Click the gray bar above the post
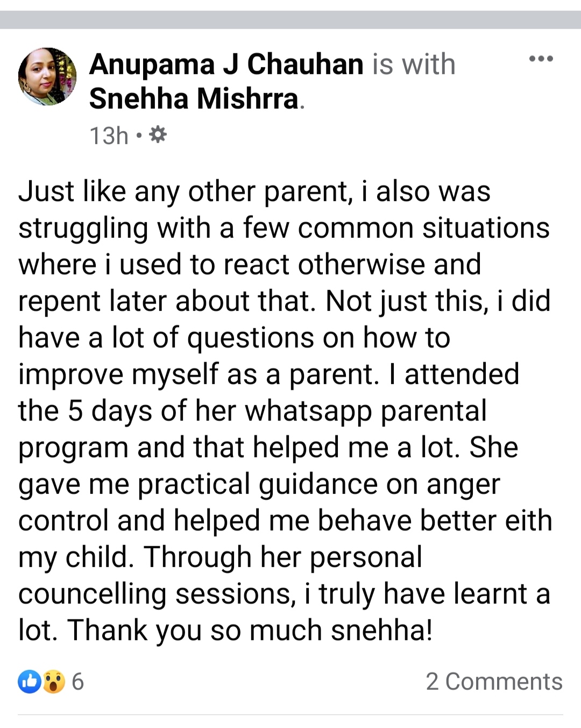Screen dimensions: 581x728 290,20
